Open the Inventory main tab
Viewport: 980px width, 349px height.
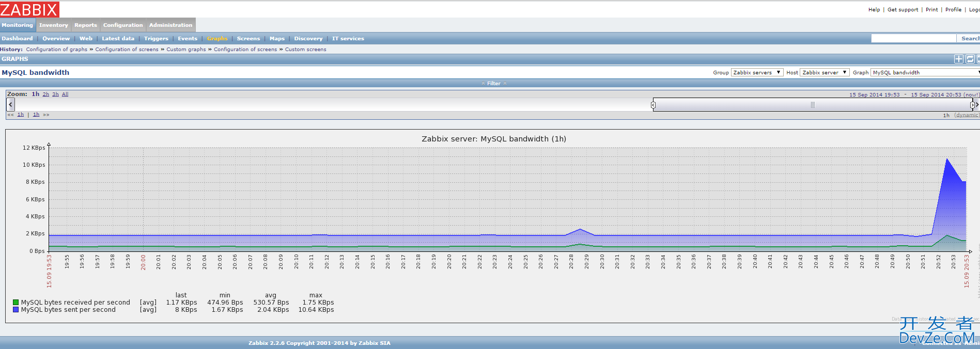pos(54,25)
